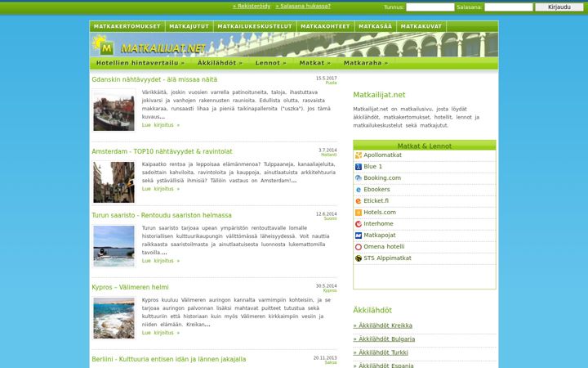Select Matkat menu item
The image size is (588, 368).
pos(315,63)
